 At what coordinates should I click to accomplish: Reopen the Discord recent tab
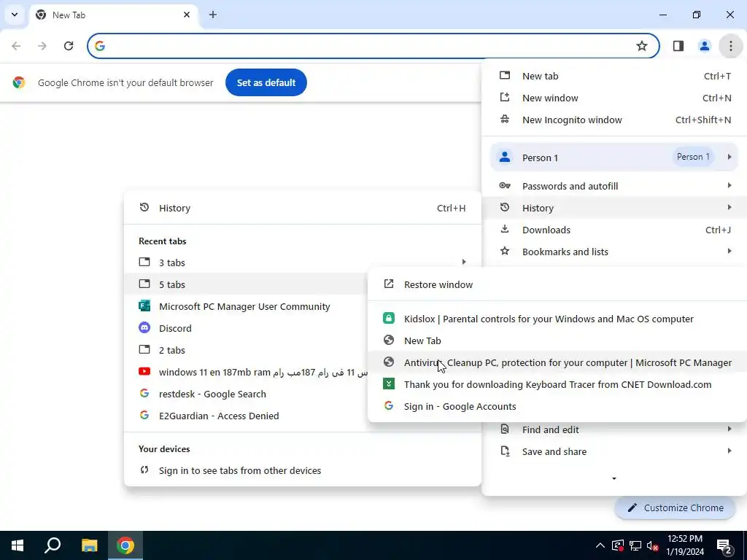(x=245, y=328)
